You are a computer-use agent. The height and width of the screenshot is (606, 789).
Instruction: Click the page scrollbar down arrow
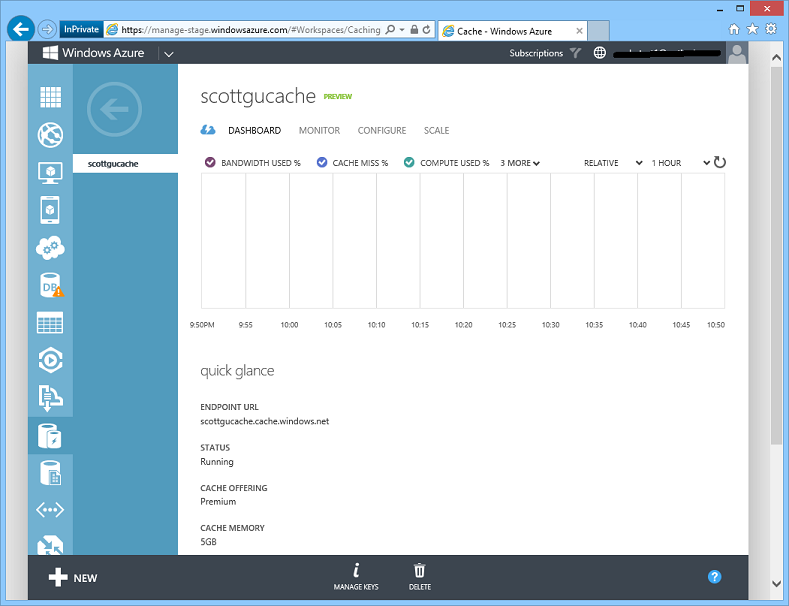pyautogui.click(x=776, y=584)
